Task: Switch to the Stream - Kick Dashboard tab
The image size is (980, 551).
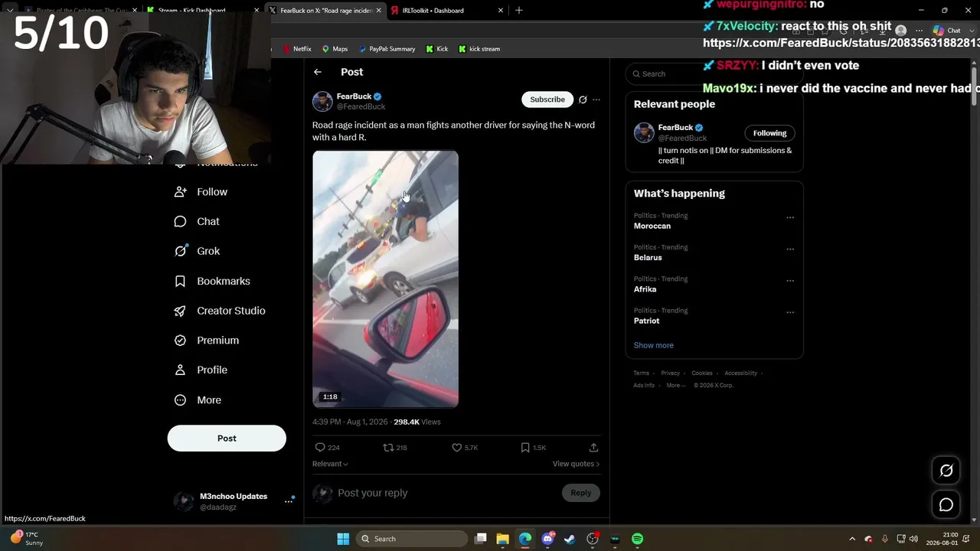Action: 203,11
